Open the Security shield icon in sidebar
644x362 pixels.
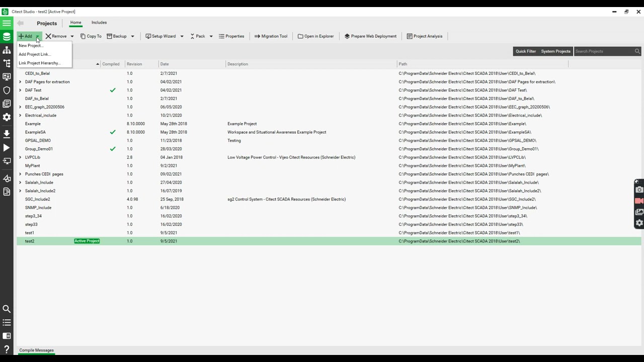click(7, 90)
